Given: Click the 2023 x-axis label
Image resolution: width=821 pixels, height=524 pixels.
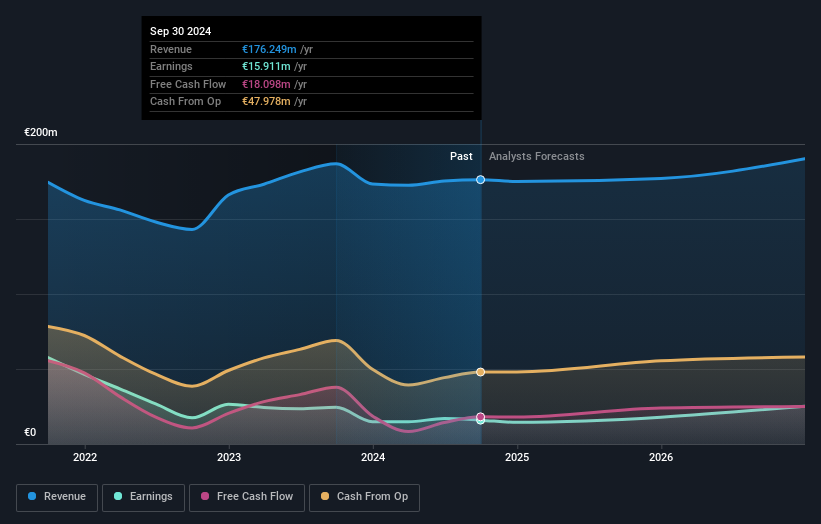Looking at the screenshot, I should [229, 457].
